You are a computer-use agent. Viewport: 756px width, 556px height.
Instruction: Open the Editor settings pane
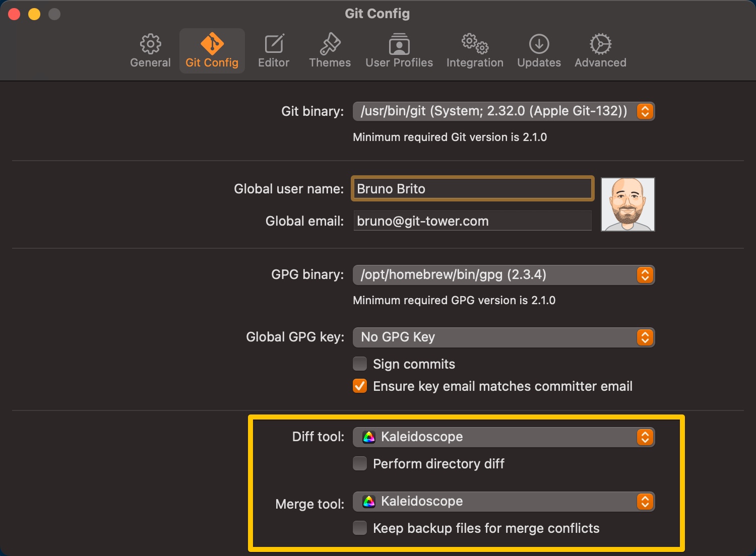(x=274, y=49)
